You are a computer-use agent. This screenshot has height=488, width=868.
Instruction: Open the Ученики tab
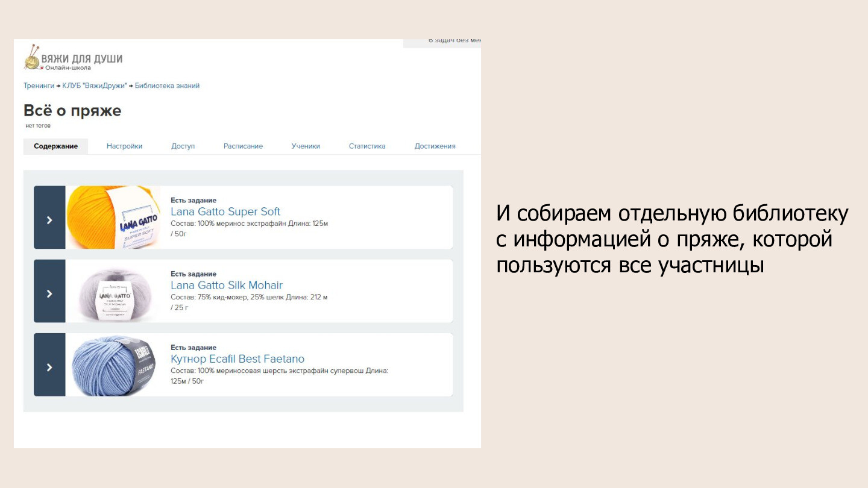tap(306, 146)
